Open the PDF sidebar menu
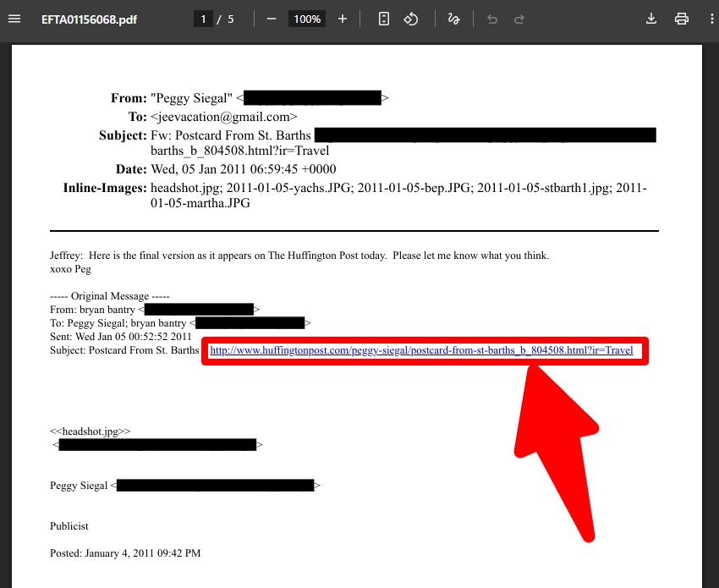 point(14,19)
